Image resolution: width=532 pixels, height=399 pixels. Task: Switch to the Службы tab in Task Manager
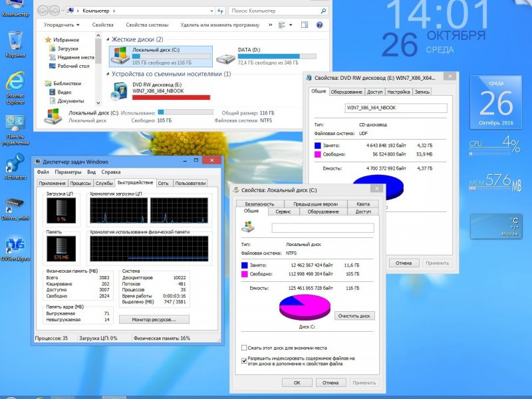104,184
